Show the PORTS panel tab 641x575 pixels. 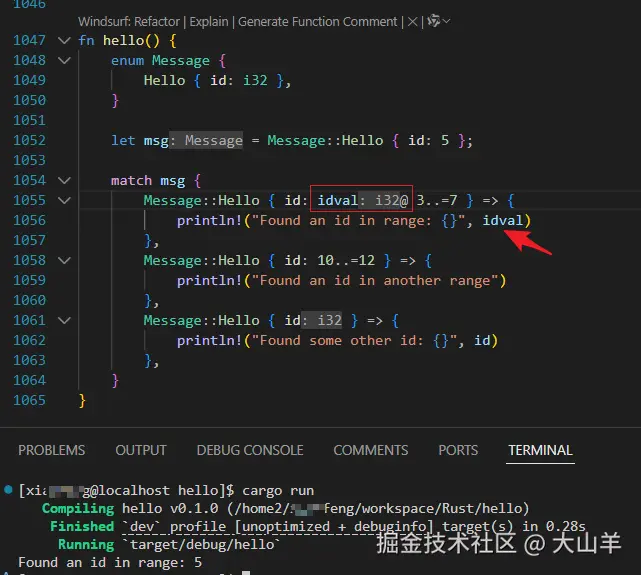pyautogui.click(x=458, y=450)
